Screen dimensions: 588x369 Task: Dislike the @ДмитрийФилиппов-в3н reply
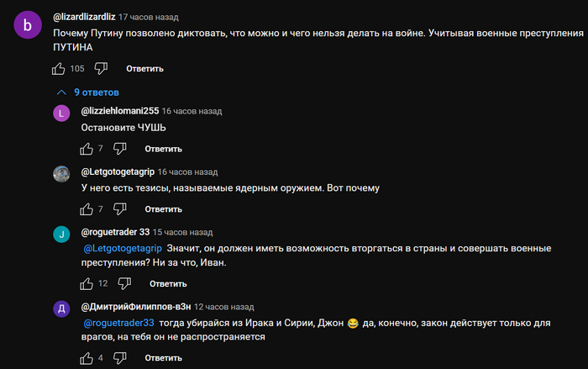119,358
